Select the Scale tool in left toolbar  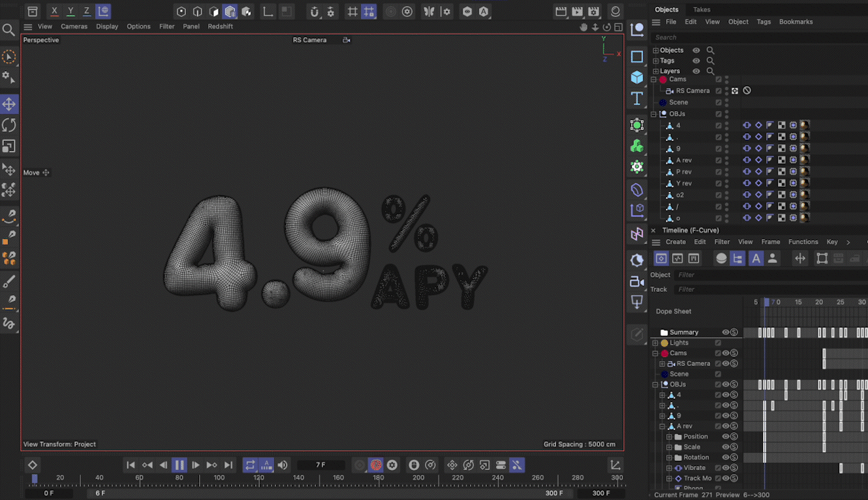(9, 146)
